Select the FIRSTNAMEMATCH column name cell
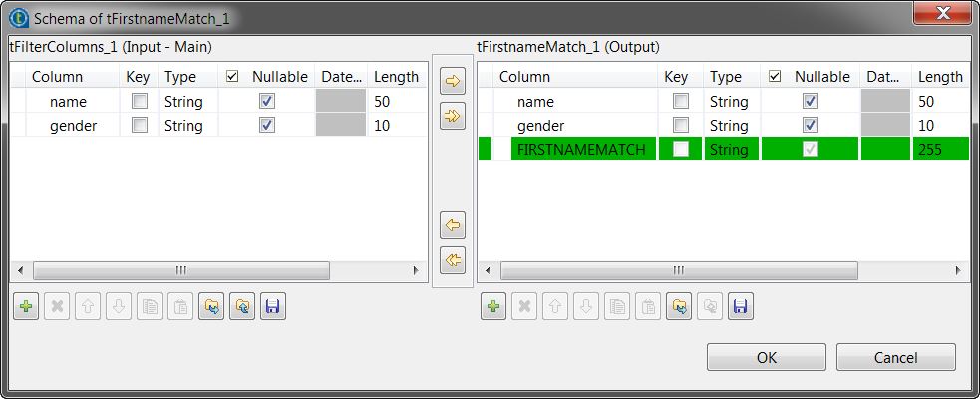 [x=584, y=149]
